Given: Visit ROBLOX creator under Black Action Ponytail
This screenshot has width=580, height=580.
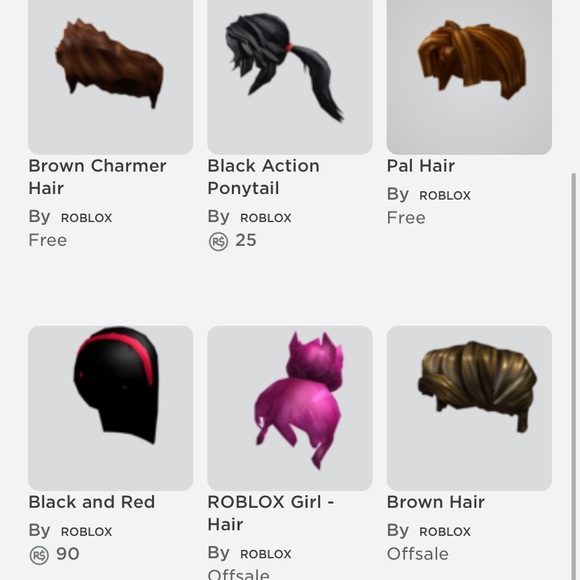Looking at the screenshot, I should [x=266, y=218].
